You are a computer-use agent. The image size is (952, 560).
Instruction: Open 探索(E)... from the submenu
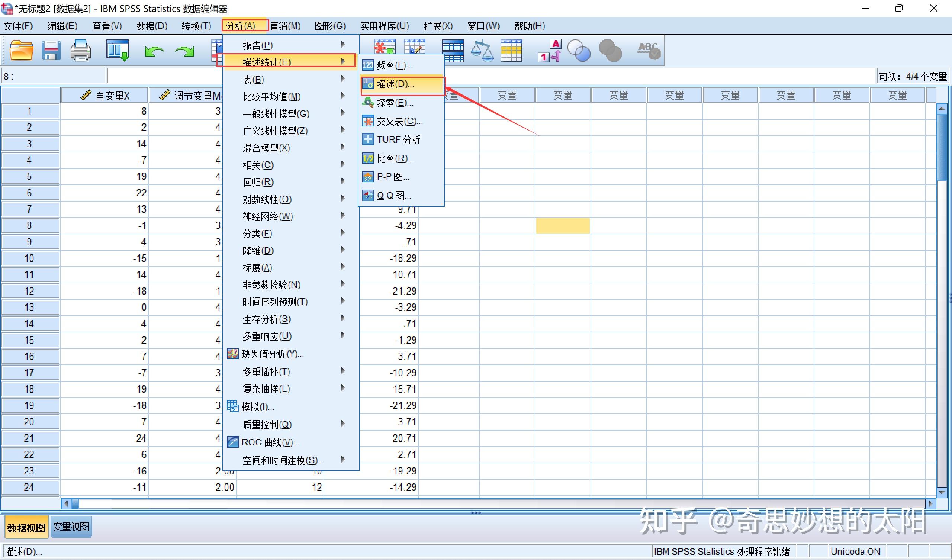tap(401, 102)
